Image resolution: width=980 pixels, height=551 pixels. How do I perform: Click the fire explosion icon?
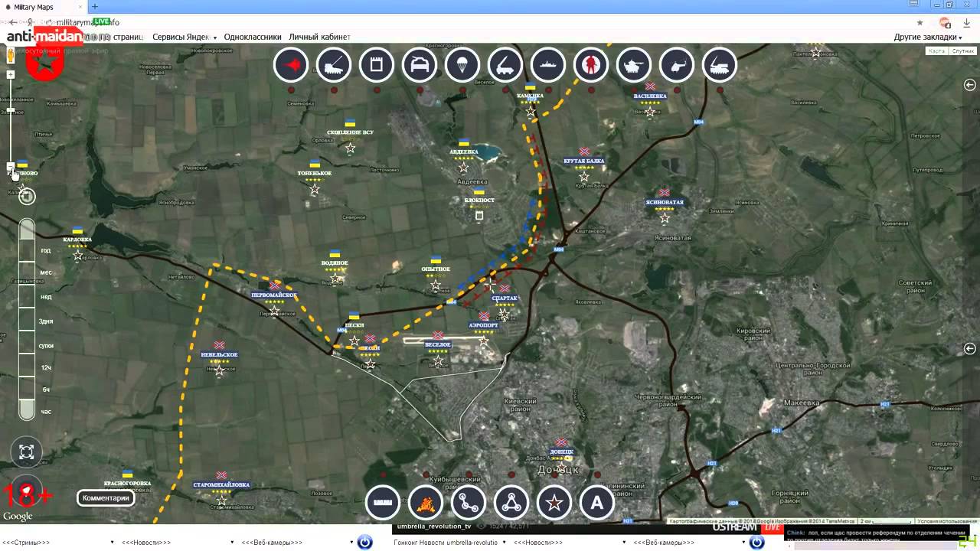click(426, 503)
